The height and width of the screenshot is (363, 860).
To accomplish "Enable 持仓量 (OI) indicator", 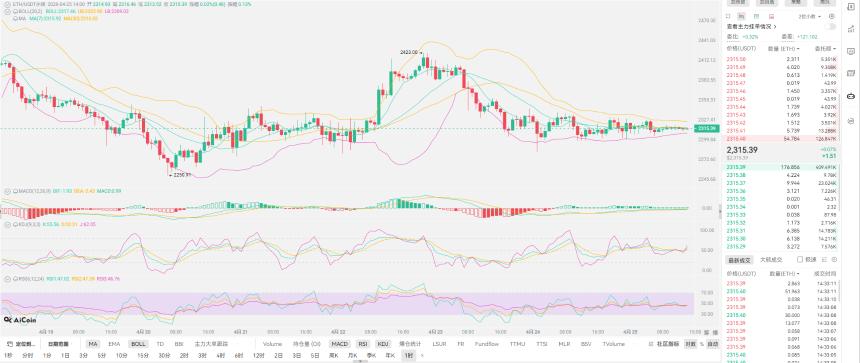I will pyautogui.click(x=307, y=344).
